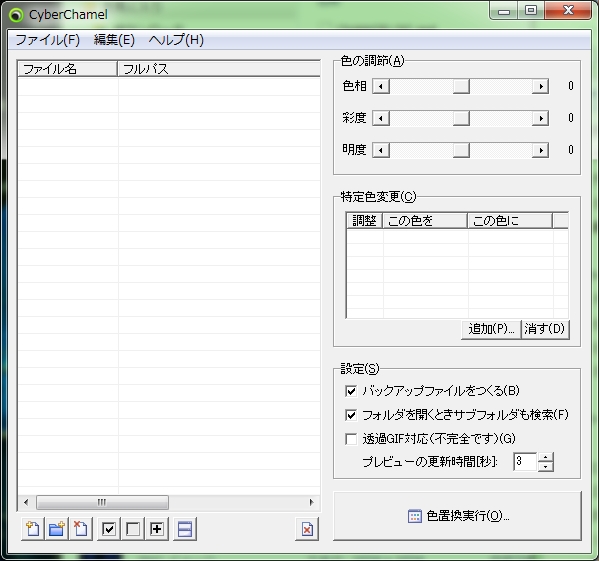The width and height of the screenshot is (599, 561).
Task: Click the uncheck all items icon
Action: [133, 529]
